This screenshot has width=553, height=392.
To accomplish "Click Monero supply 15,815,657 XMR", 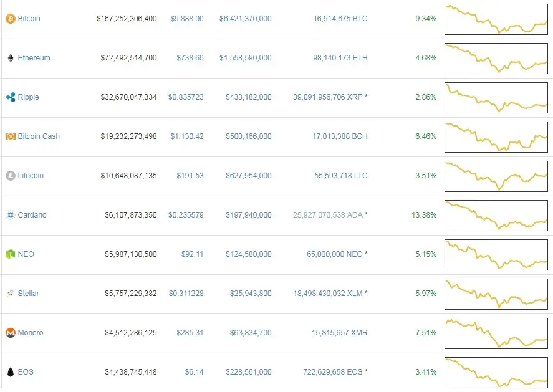I will (340, 332).
